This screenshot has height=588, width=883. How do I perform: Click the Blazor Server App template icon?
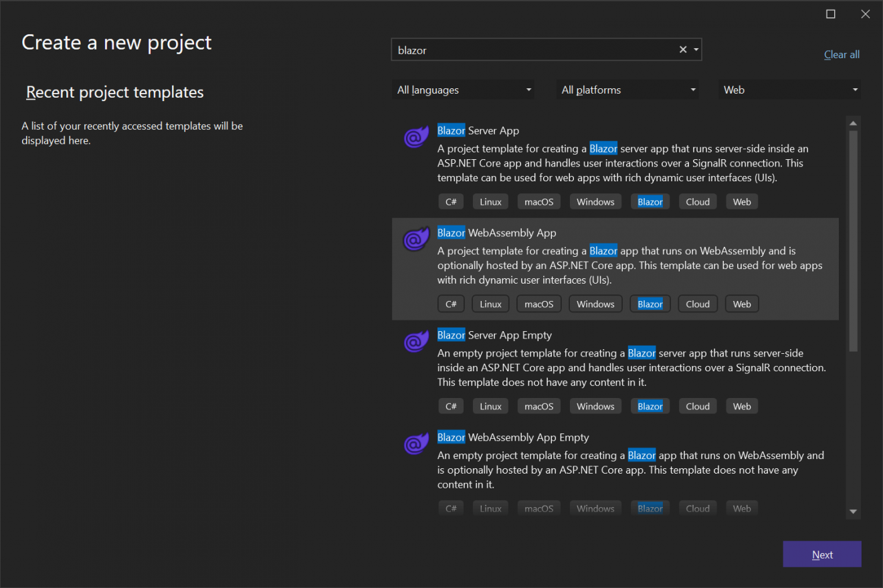(416, 136)
